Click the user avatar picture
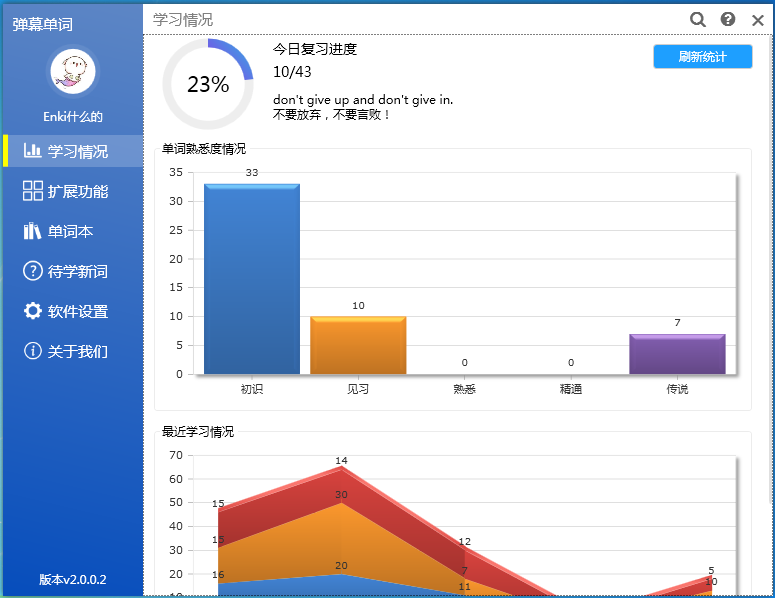775x598 pixels. 73,72
